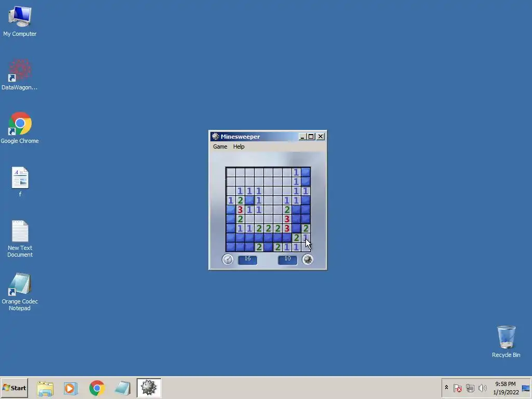Open the notepad taskbar icon
532x399 pixels.
(x=123, y=388)
